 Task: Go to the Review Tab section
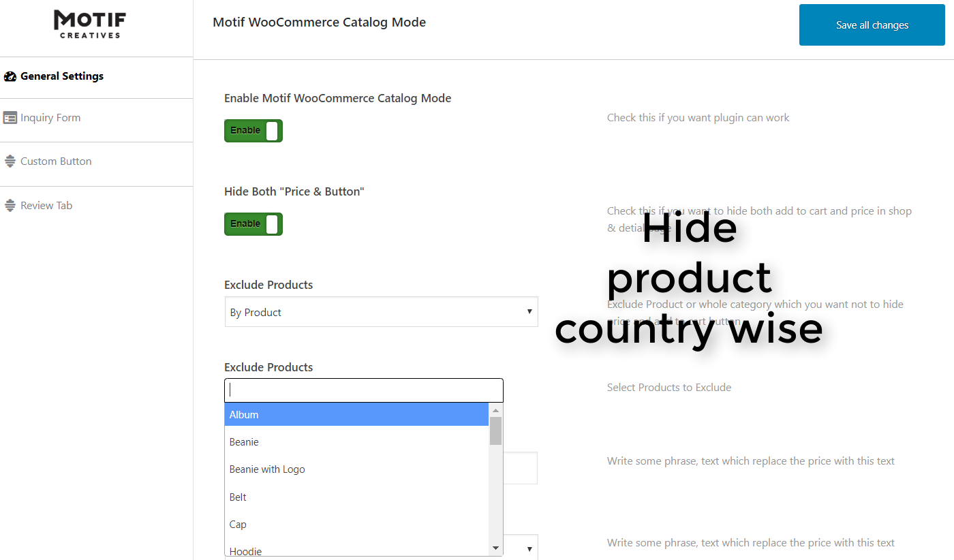pos(46,206)
